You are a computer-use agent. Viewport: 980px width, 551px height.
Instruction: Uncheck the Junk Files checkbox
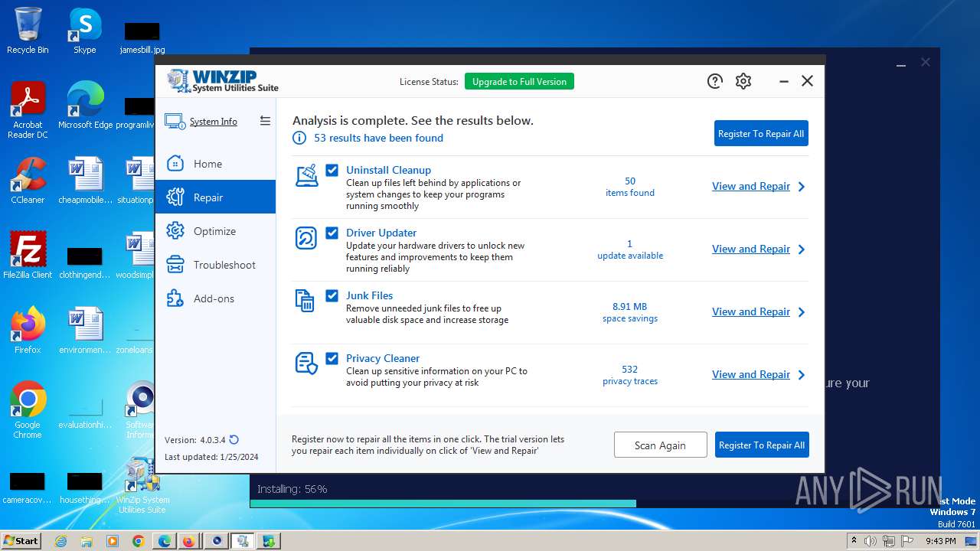point(332,295)
